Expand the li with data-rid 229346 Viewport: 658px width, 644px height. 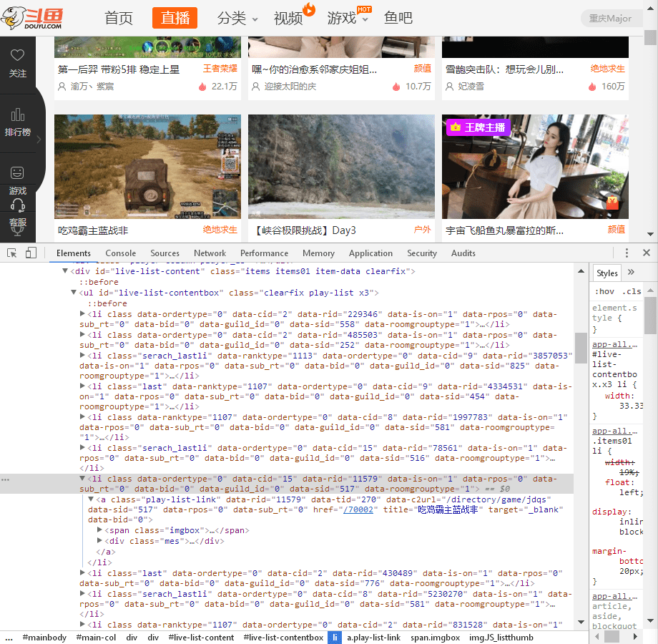(x=82, y=313)
